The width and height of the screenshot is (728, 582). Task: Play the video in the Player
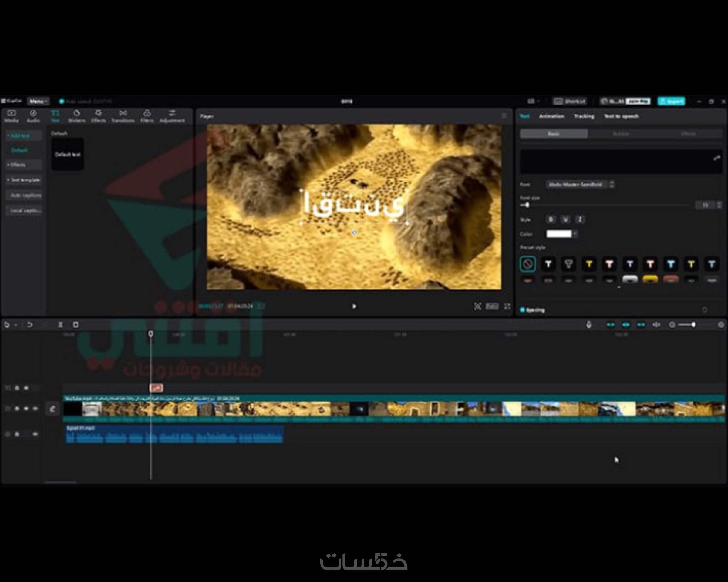[x=354, y=306]
